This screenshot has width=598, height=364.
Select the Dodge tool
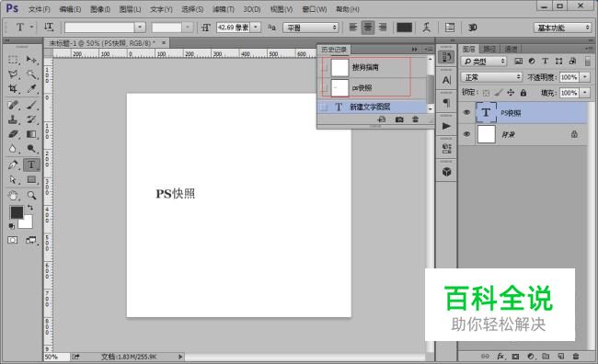click(31, 149)
